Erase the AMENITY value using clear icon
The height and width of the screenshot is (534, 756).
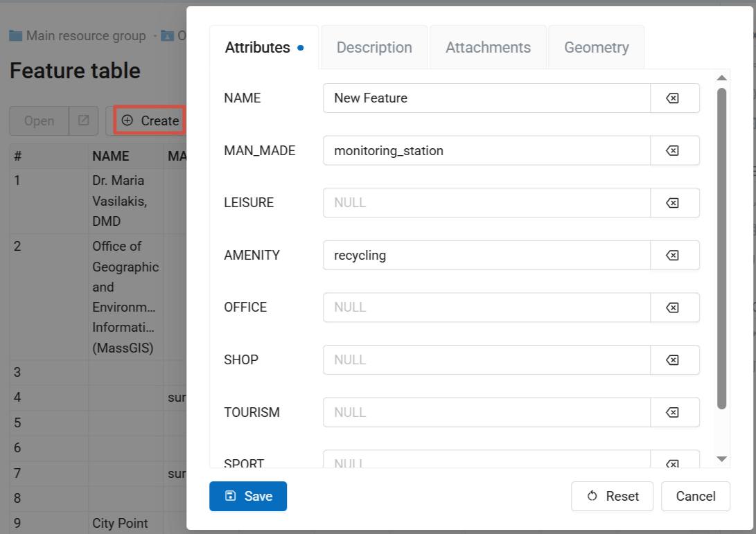674,256
